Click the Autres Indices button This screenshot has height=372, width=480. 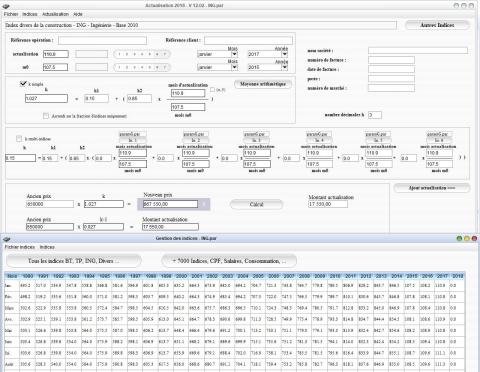click(x=437, y=25)
